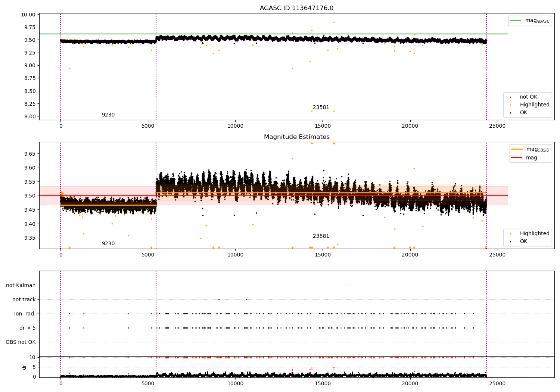The image size is (560, 392).
Task: Click the '23581' annotation in the top plot
Action: coord(321,108)
